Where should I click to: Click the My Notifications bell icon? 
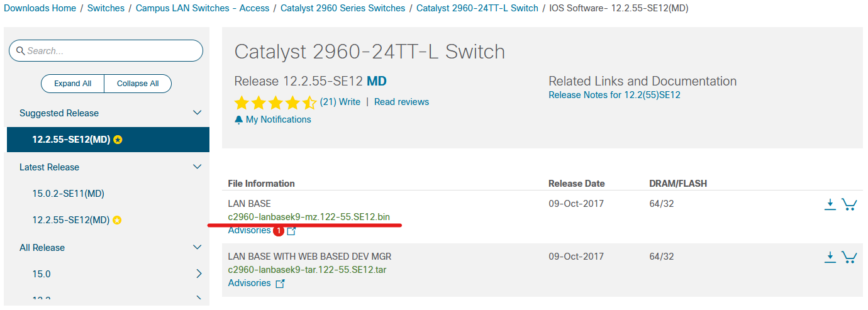tap(239, 119)
